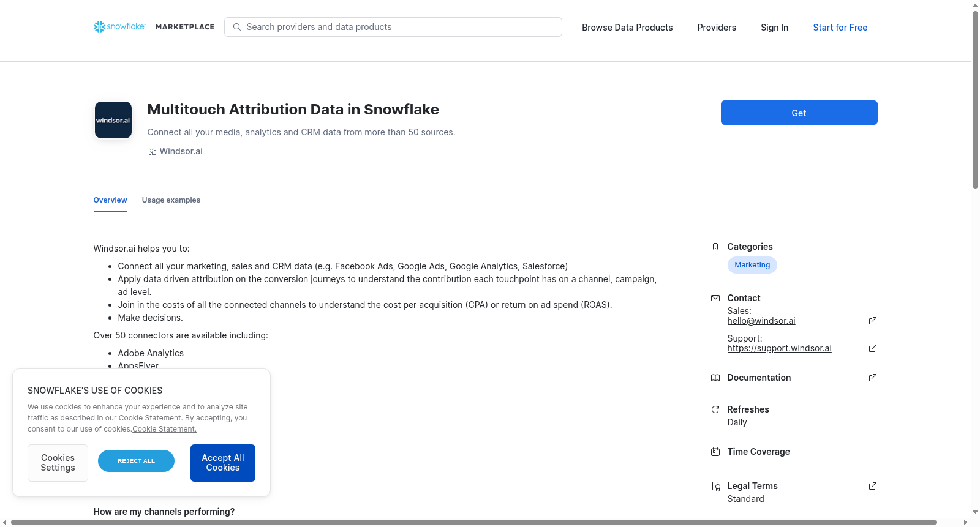
Task: Click the MARKETPLACE label
Action: [185, 27]
